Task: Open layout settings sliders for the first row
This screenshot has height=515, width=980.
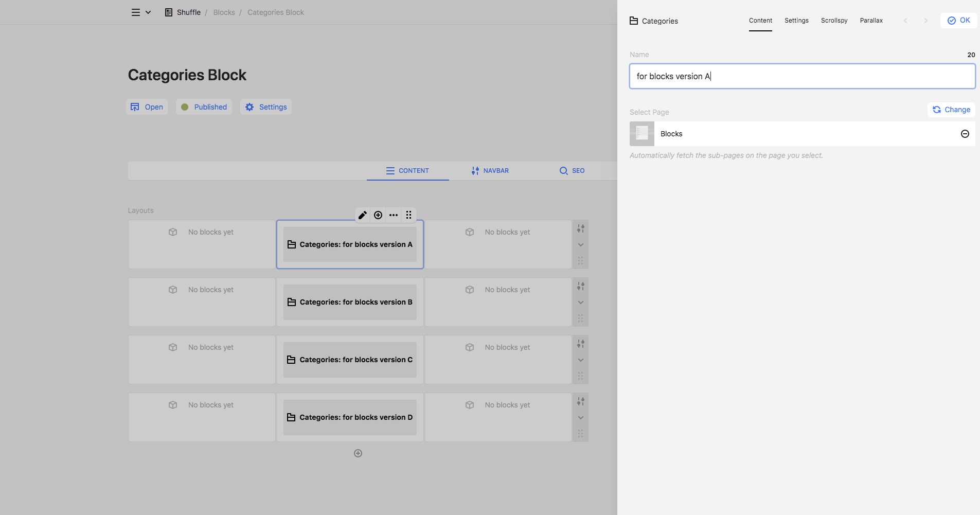Action: [580, 228]
